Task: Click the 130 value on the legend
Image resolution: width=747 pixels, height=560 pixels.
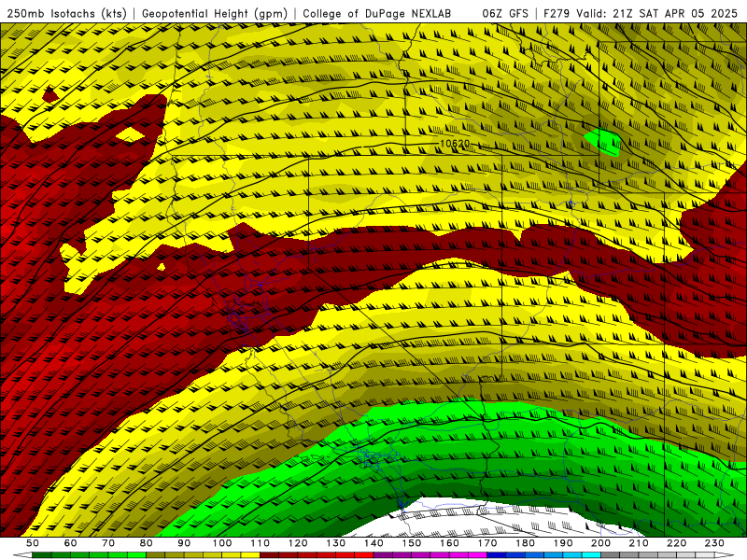Action: coord(335,543)
